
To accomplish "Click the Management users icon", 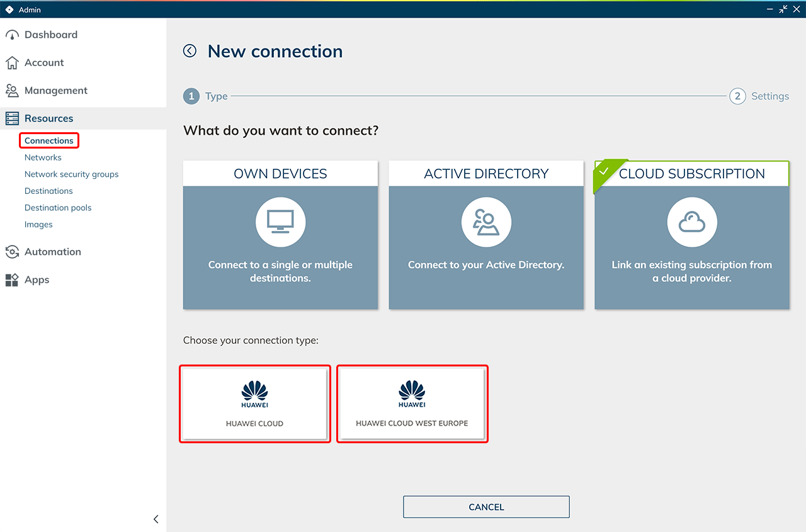I will coord(12,91).
